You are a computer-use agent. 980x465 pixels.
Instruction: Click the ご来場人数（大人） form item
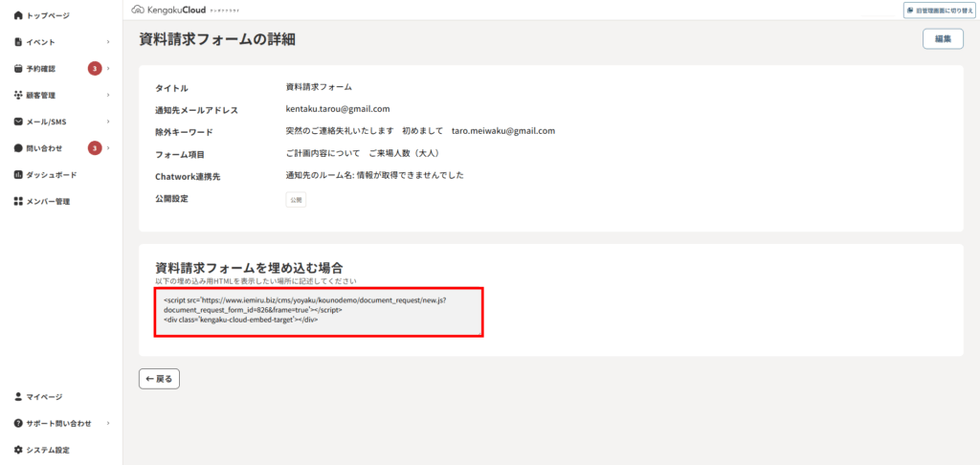(407, 154)
